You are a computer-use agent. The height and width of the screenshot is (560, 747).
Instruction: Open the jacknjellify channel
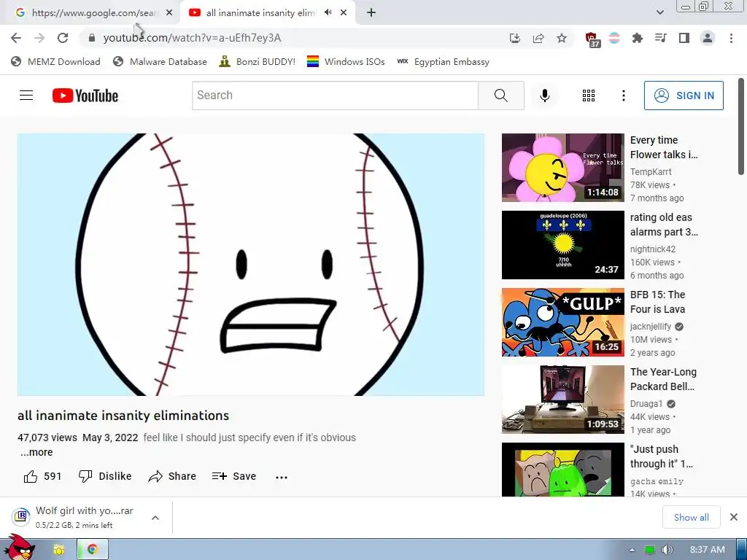point(650,327)
